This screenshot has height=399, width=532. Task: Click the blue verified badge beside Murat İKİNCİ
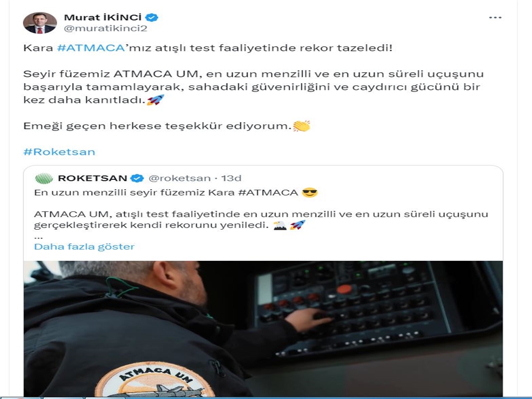152,18
